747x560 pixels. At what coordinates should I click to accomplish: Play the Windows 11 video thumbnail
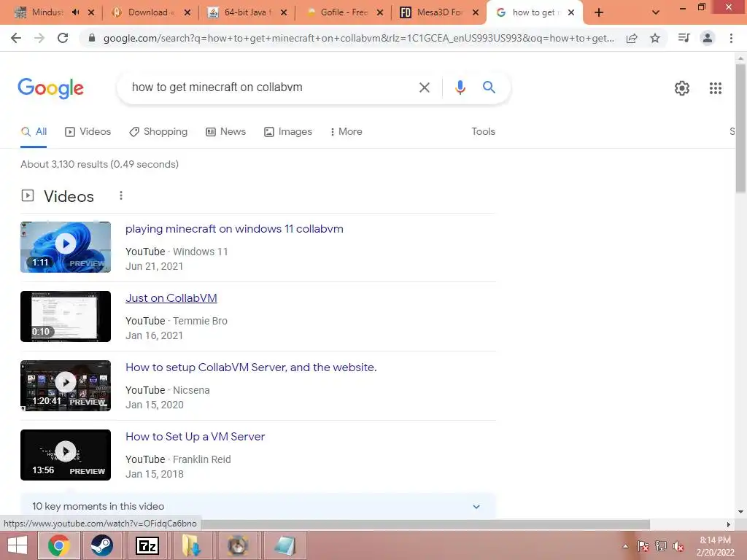[x=66, y=247]
